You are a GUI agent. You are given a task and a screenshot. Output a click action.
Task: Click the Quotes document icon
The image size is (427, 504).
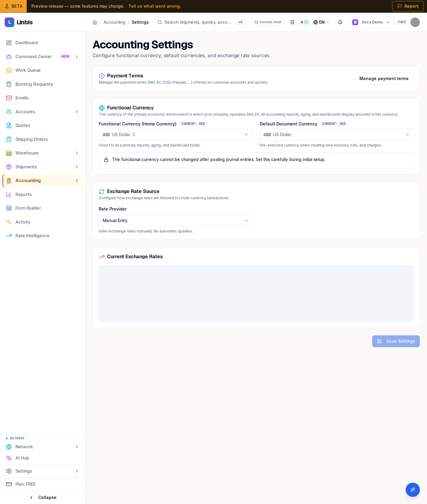pos(9,125)
